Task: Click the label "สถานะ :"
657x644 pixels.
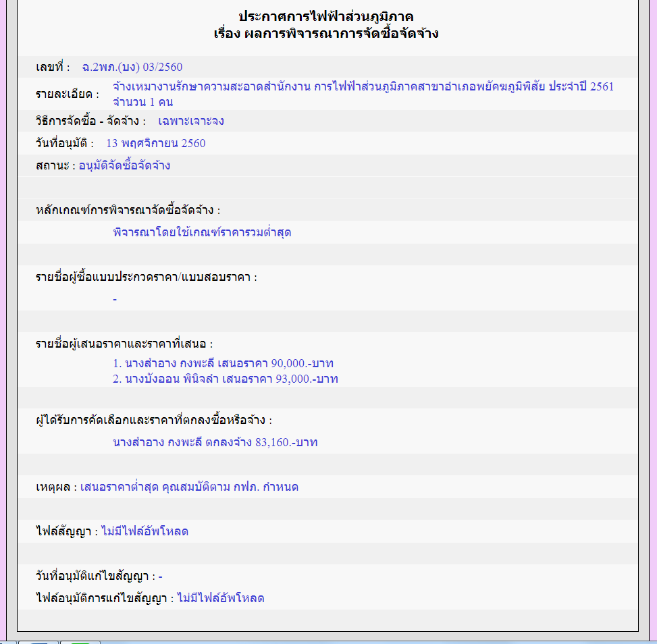Action: point(56,165)
